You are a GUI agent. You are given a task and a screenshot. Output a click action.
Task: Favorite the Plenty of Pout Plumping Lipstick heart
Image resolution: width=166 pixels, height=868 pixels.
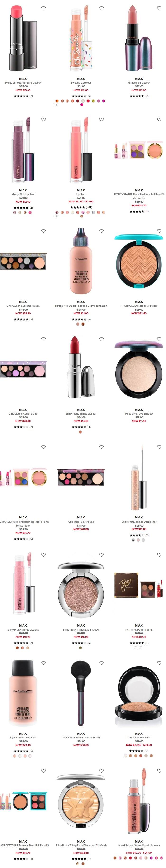(43, 8)
